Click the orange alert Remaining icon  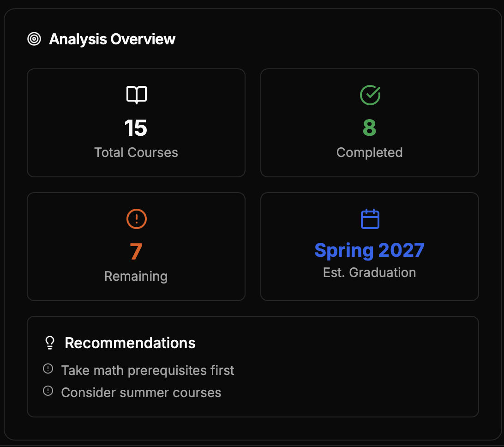[136, 218]
